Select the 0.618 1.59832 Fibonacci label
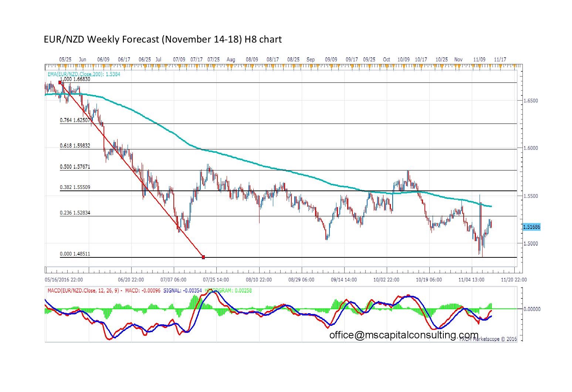This screenshot has width=572, height=392. (75, 146)
